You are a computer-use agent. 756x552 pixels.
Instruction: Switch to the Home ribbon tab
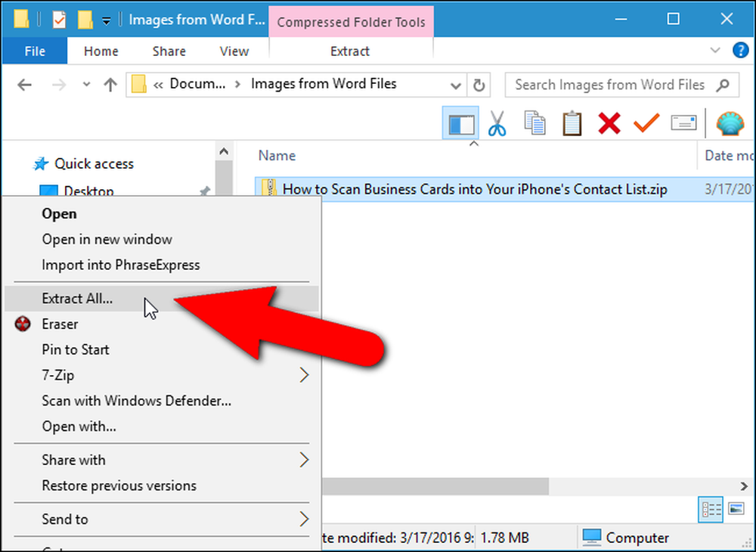(101, 51)
